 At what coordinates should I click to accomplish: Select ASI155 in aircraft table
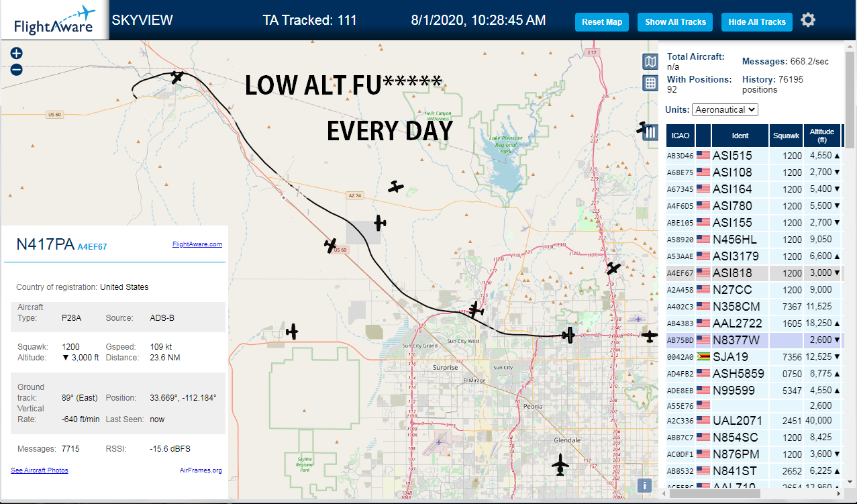(x=732, y=223)
